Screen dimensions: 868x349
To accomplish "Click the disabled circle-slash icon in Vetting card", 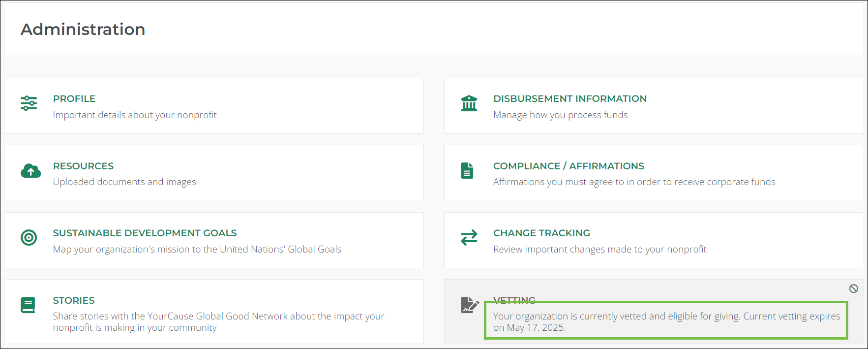I will coord(854,289).
